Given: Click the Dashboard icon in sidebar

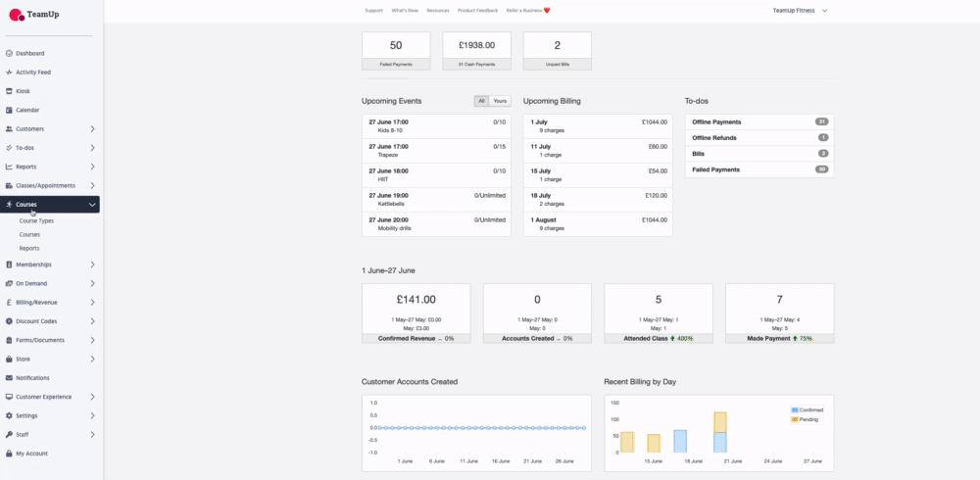Looking at the screenshot, I should pyautogui.click(x=9, y=53).
